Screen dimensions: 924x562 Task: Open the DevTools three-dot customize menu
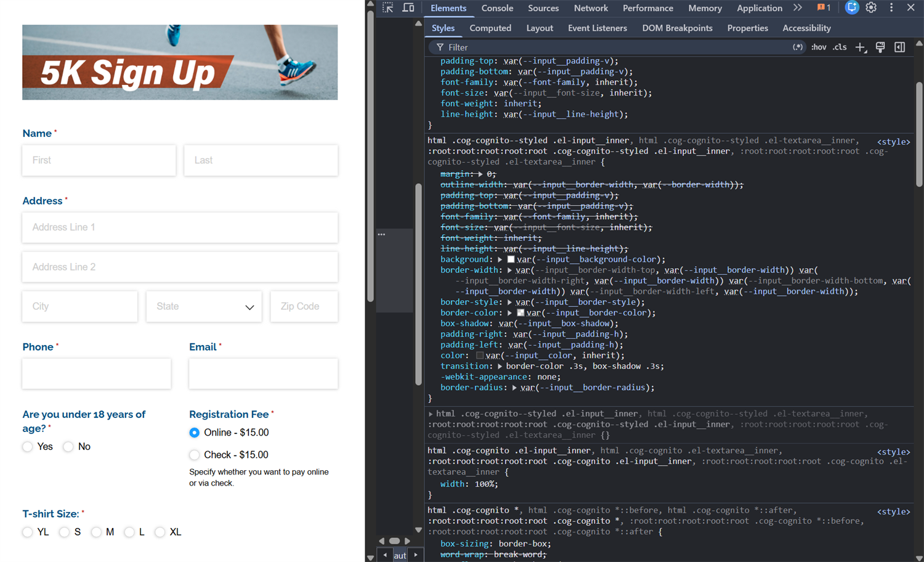[891, 8]
